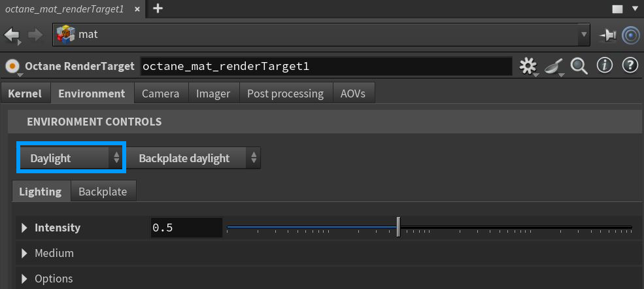Switch to the Camera tab

coord(160,93)
